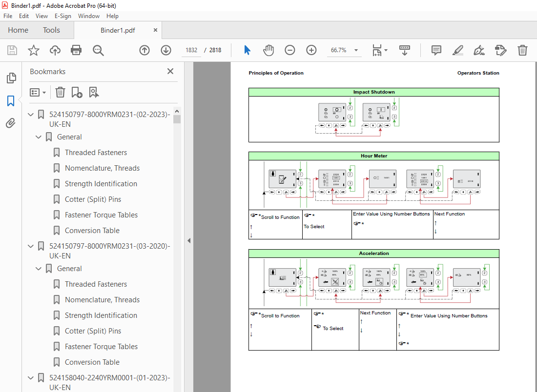Viewport: 537px width, 392px height.
Task: Open the bookmark options menu
Action: click(38, 92)
